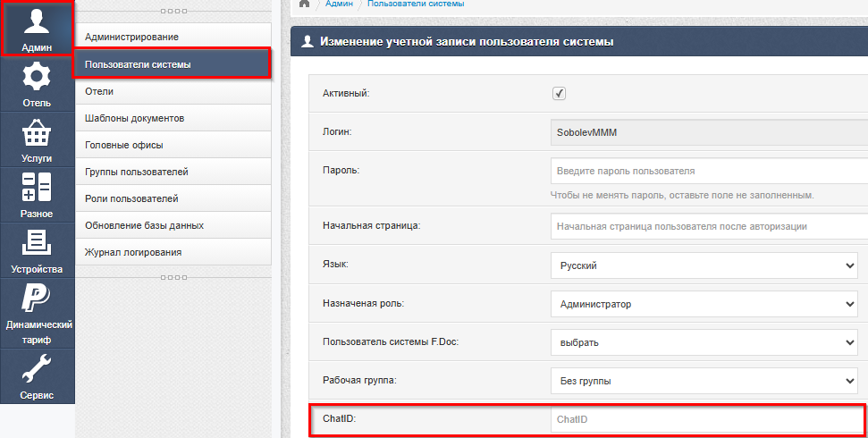Open the Назначена роль dropdown
Screen dimensions: 868x438
click(704, 304)
